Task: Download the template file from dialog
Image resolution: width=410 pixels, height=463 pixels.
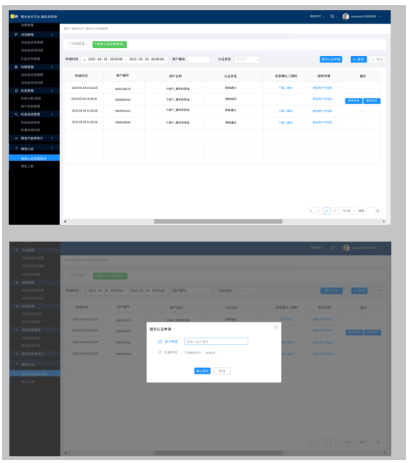Action: tap(193, 352)
